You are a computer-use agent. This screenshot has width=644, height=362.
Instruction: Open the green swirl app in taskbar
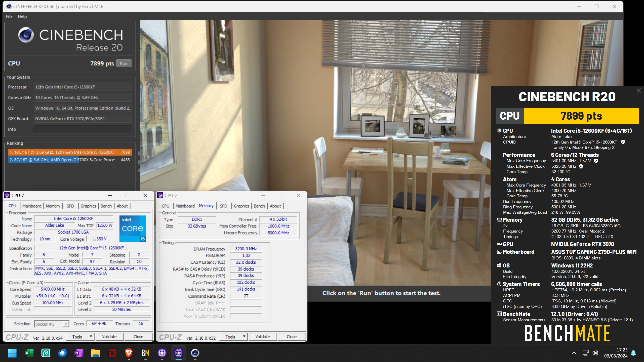point(46,353)
